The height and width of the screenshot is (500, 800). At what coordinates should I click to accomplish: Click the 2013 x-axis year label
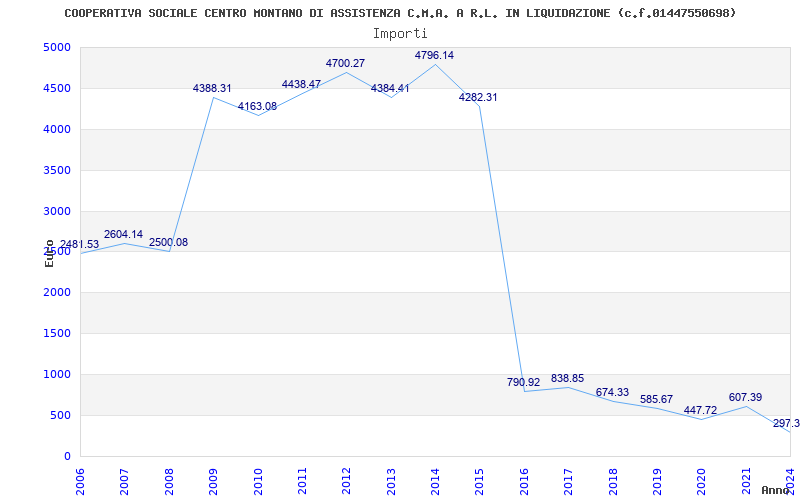click(x=391, y=481)
